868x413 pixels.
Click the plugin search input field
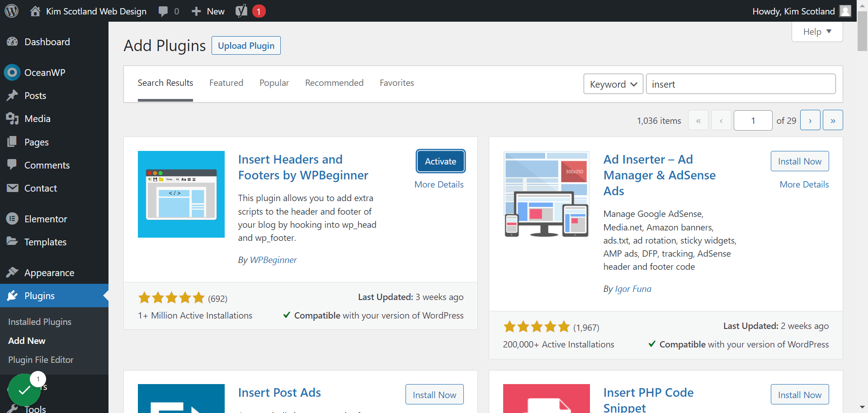pyautogui.click(x=741, y=84)
